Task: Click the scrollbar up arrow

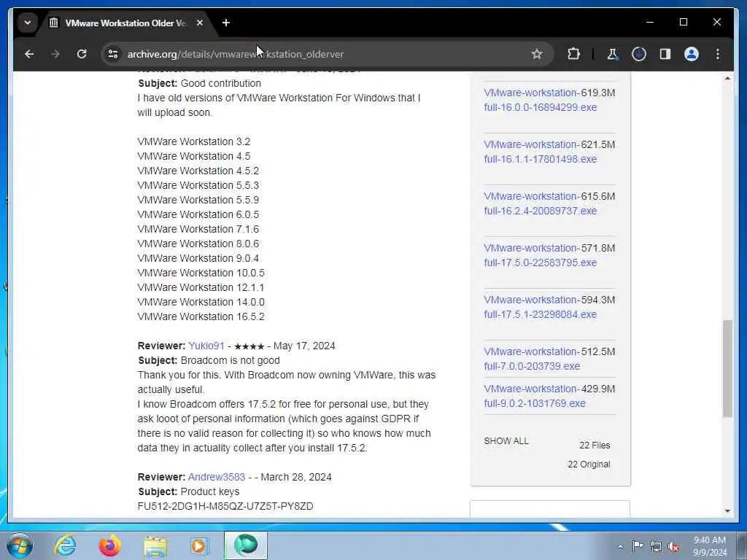Action: pos(727,78)
